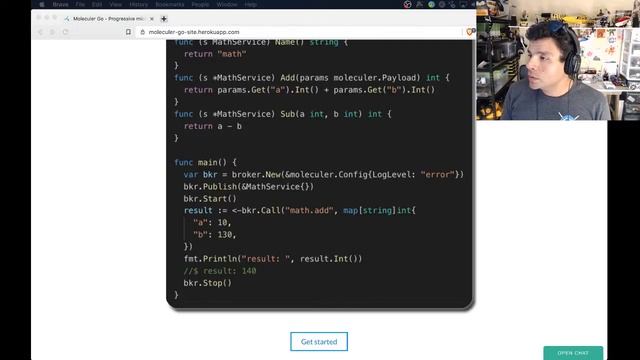The image size is (640, 360).
Task: Click the red circular menu bar icon
Action: (x=407, y=4)
